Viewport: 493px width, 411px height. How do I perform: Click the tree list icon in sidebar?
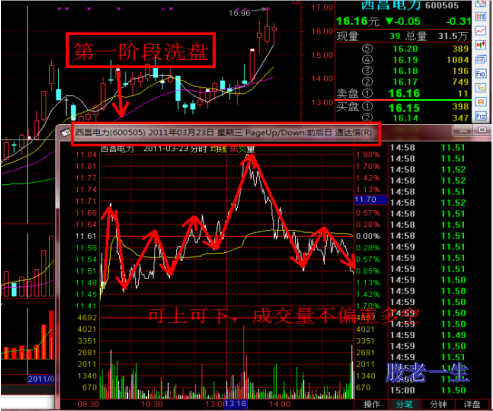[480, 88]
